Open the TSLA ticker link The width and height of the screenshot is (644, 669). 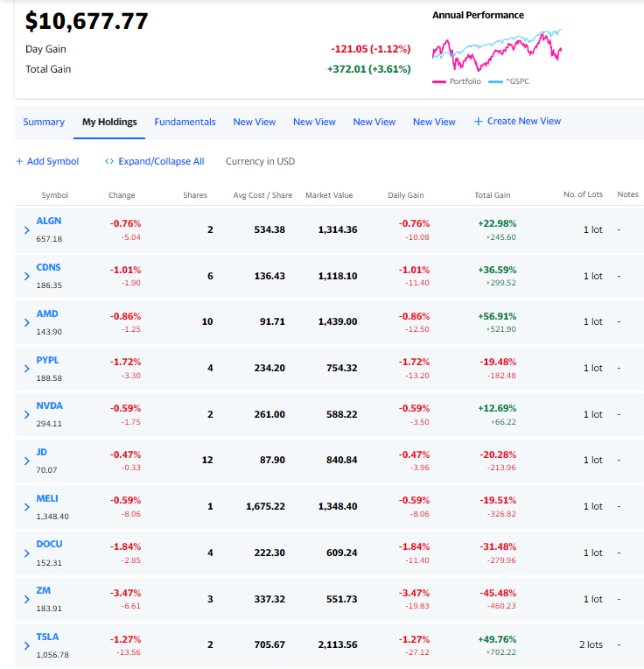coord(47,637)
